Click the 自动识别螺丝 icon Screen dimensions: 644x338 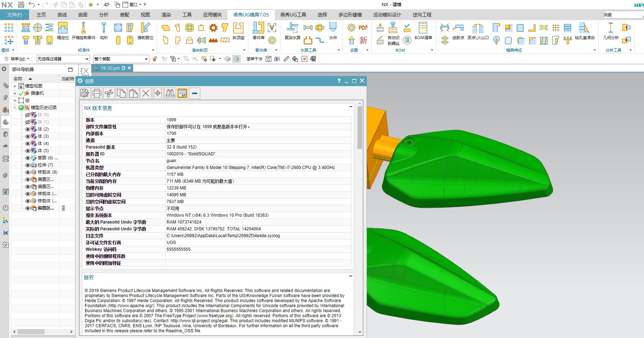[x=393, y=28]
